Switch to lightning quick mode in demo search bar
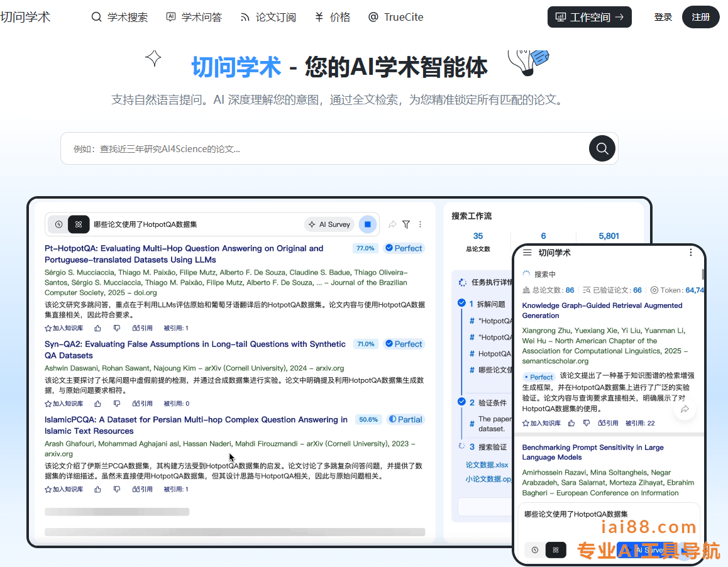 [x=59, y=224]
